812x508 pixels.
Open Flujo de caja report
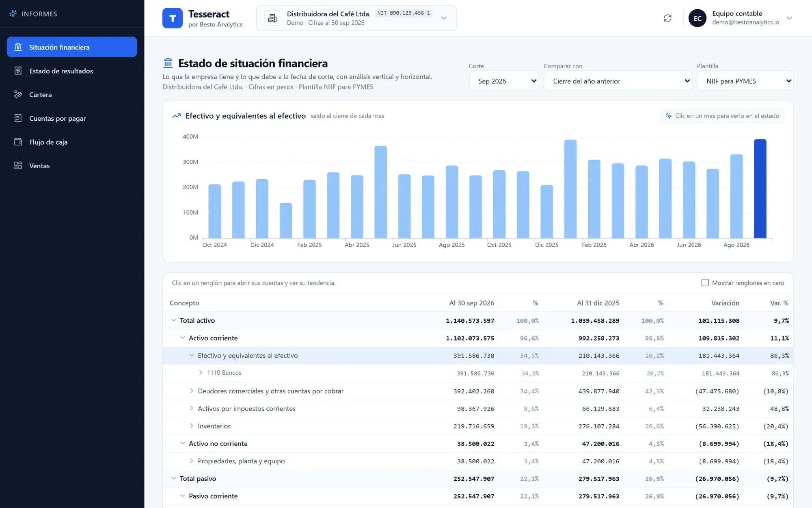72,142
